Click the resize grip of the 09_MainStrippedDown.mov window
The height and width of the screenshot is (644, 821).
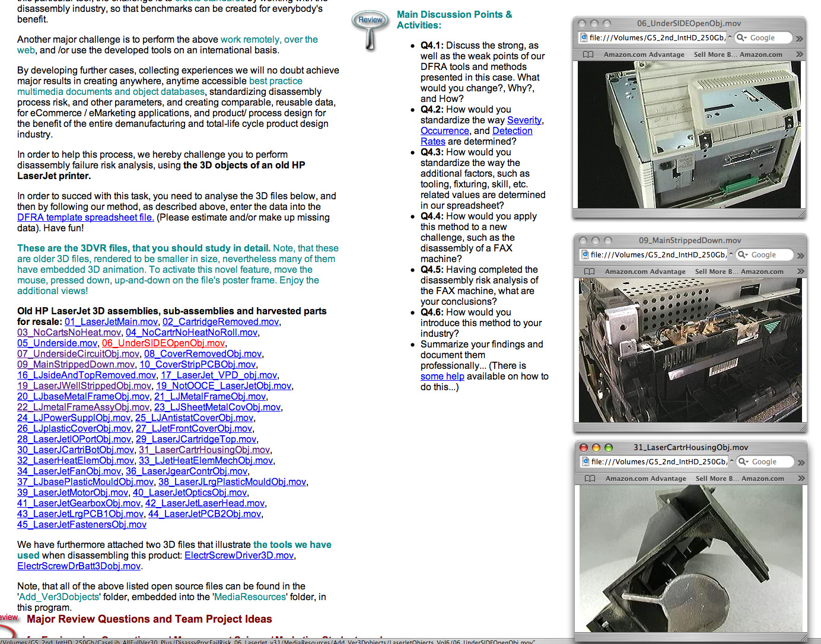tap(802, 427)
